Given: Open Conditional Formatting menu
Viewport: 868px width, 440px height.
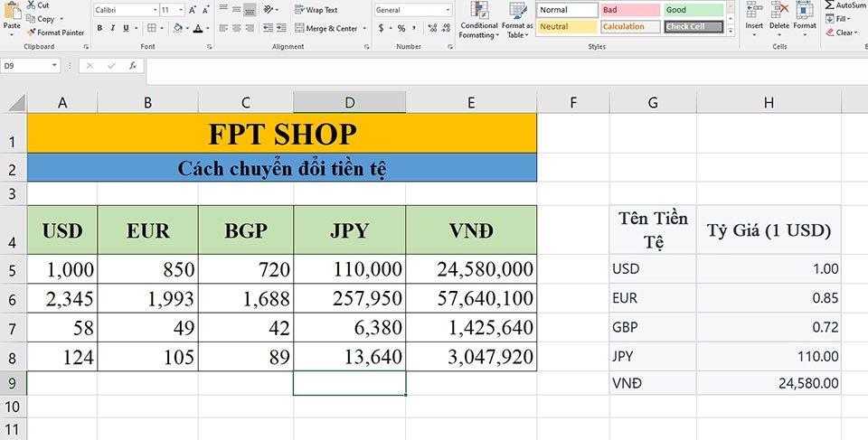Looking at the screenshot, I should point(479,21).
